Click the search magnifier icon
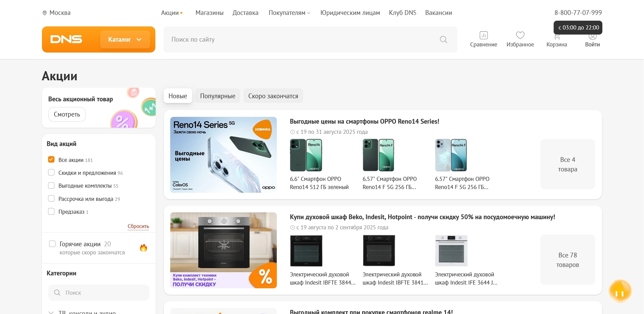Image resolution: width=644 pixels, height=314 pixels. pos(443,40)
